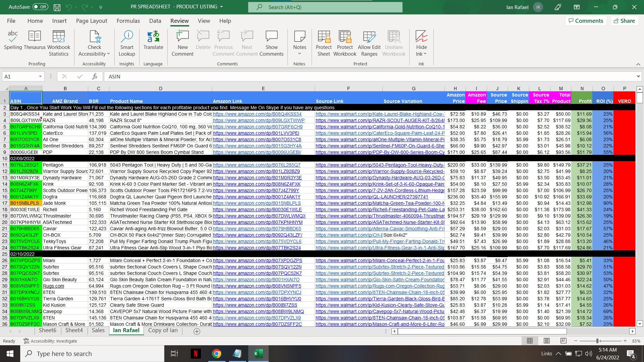Switch to the Sales sheet tab

pyautogui.click(x=98, y=330)
